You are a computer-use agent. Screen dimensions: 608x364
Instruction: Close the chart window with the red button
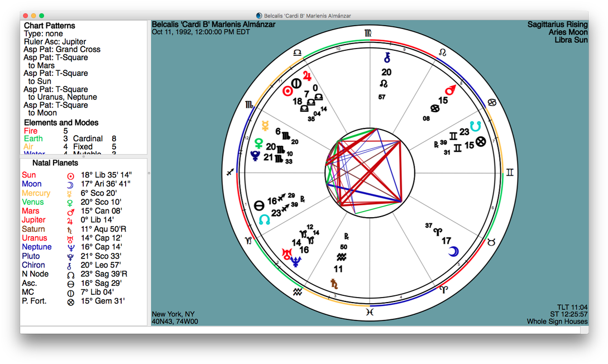coord(26,16)
